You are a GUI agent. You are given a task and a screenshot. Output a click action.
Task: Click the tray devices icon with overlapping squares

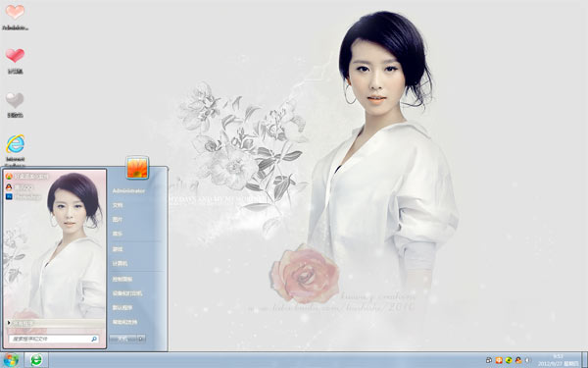pos(489,360)
